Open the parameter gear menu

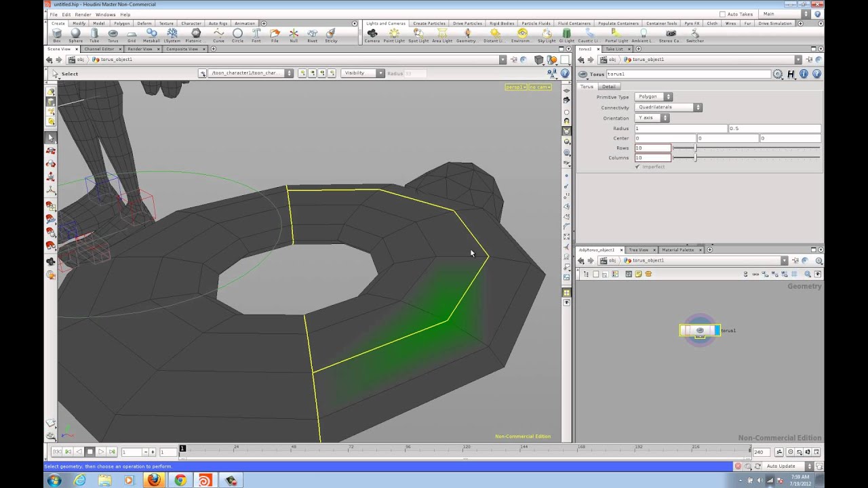(778, 74)
